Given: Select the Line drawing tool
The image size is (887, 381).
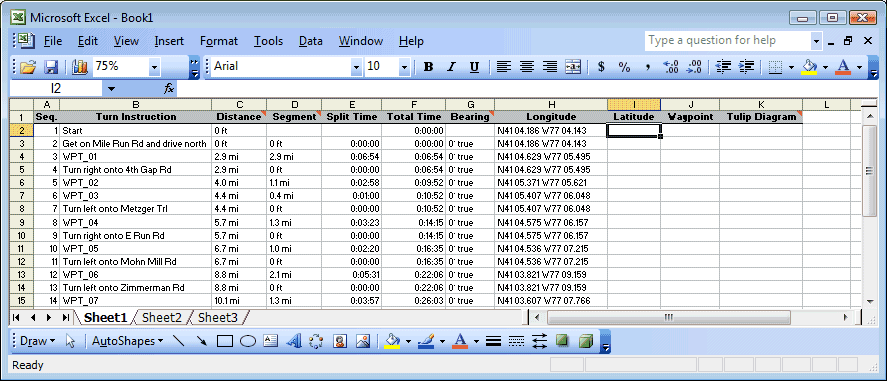Looking at the screenshot, I should (178, 341).
